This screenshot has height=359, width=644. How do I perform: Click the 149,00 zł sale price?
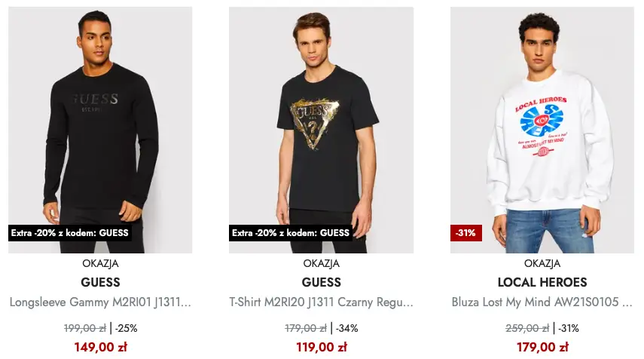(100, 347)
